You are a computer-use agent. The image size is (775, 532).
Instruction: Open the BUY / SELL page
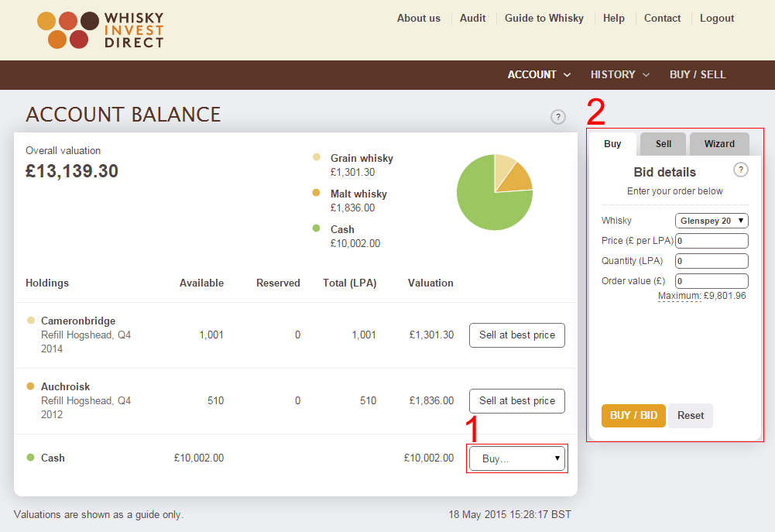[x=698, y=74]
